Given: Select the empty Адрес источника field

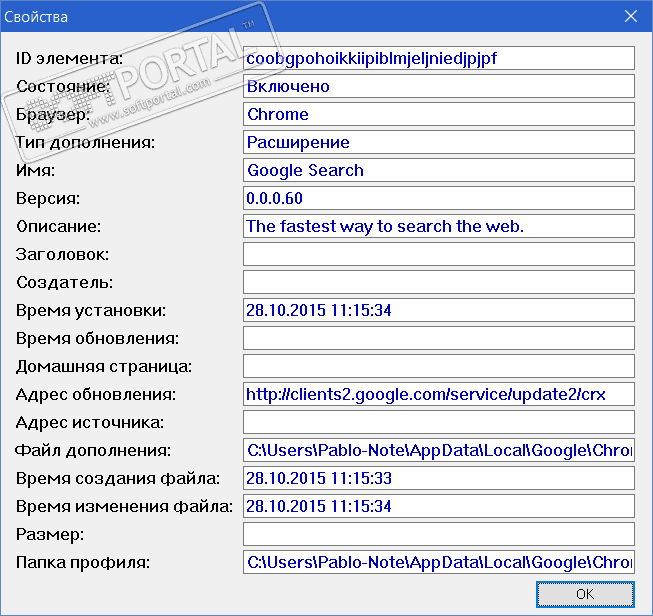Looking at the screenshot, I should [439, 422].
